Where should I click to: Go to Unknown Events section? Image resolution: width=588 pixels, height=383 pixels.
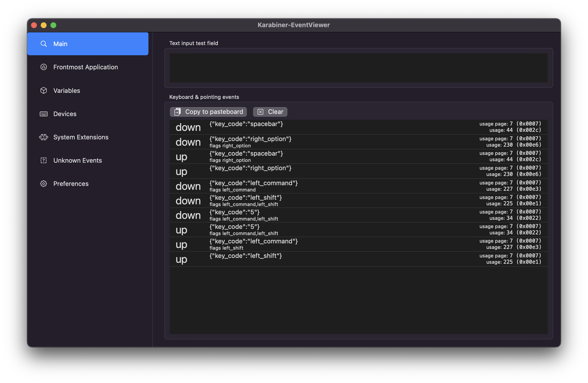click(x=78, y=160)
